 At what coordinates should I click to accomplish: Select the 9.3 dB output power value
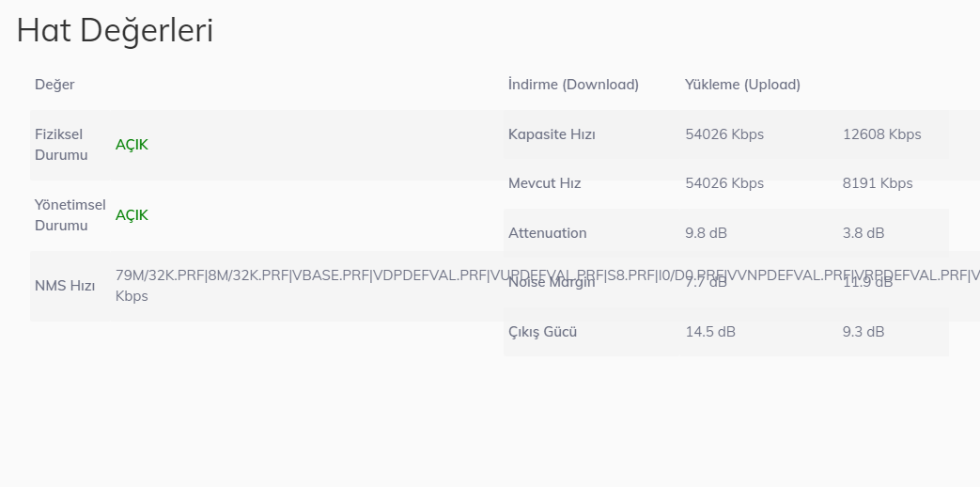click(x=863, y=332)
